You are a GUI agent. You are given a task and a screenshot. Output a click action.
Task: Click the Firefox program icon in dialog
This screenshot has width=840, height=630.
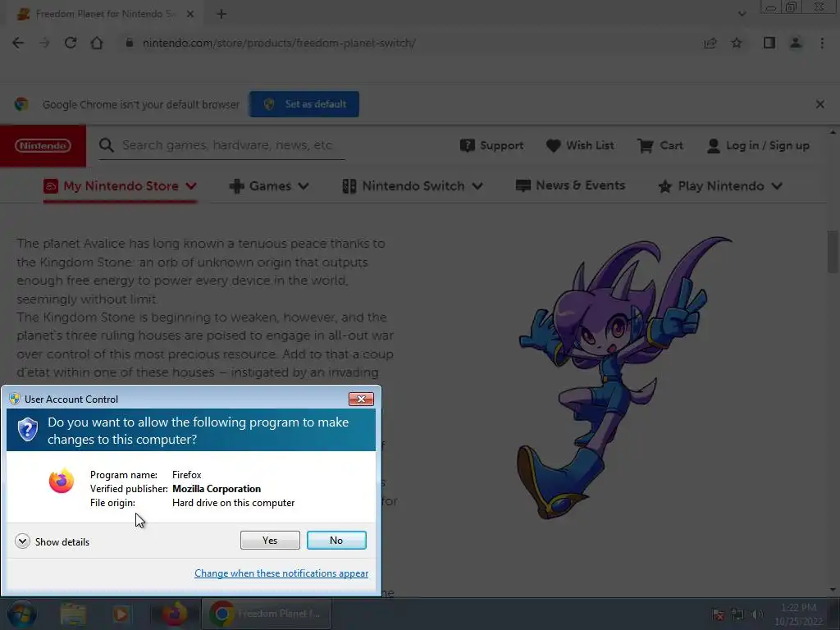click(61, 480)
